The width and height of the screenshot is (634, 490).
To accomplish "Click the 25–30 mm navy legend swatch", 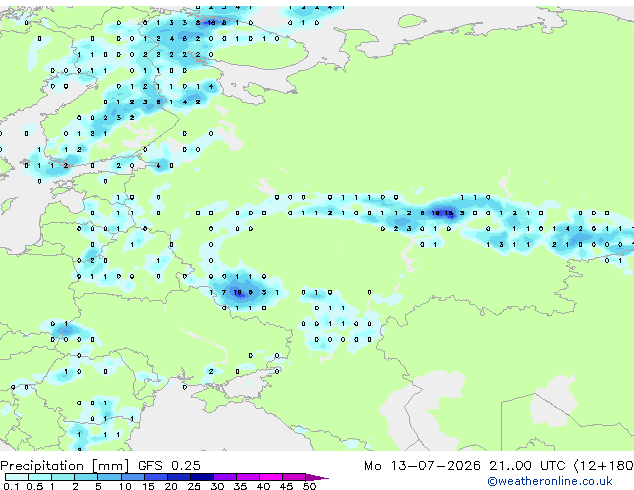I will 201,477.
